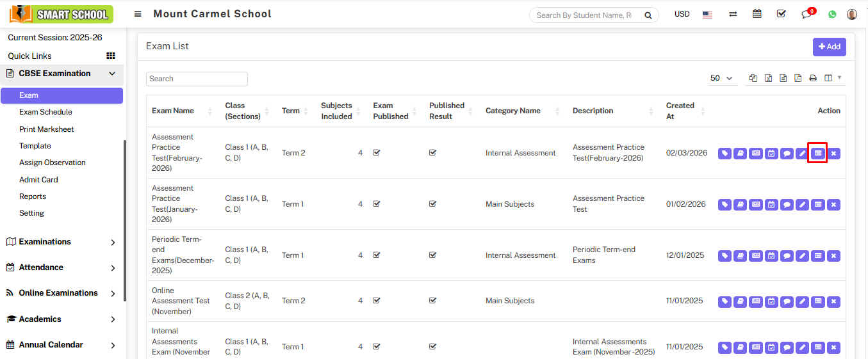Click the Excel export icon
868x359 pixels.
[768, 78]
